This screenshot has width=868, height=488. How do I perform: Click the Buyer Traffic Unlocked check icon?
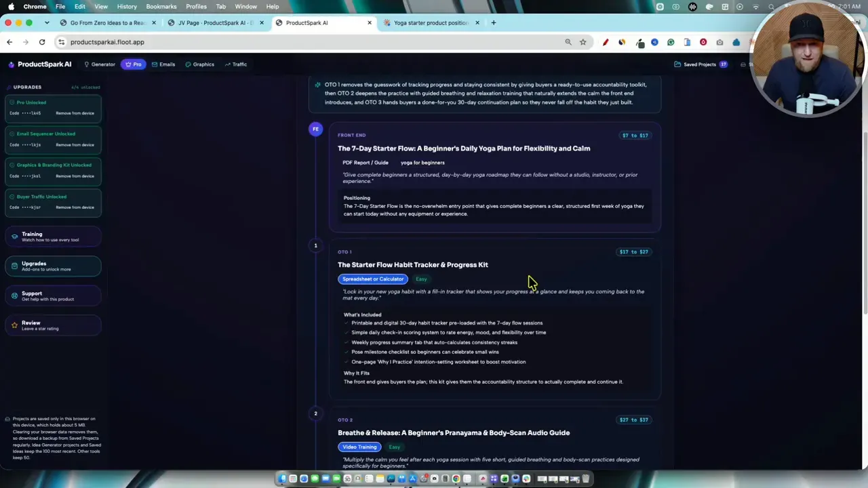[x=12, y=197]
